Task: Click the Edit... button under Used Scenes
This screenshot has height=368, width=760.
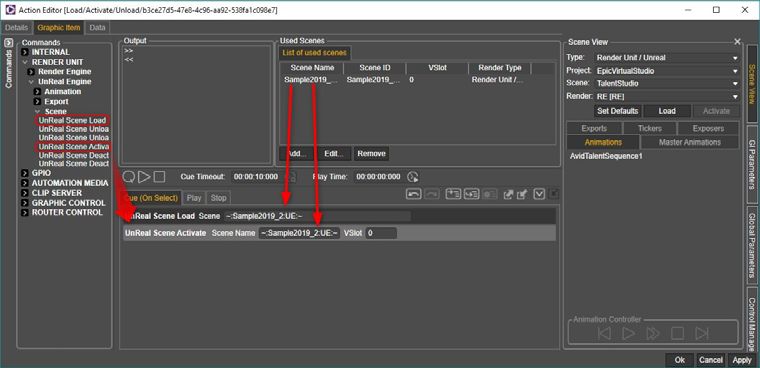Action: 333,154
